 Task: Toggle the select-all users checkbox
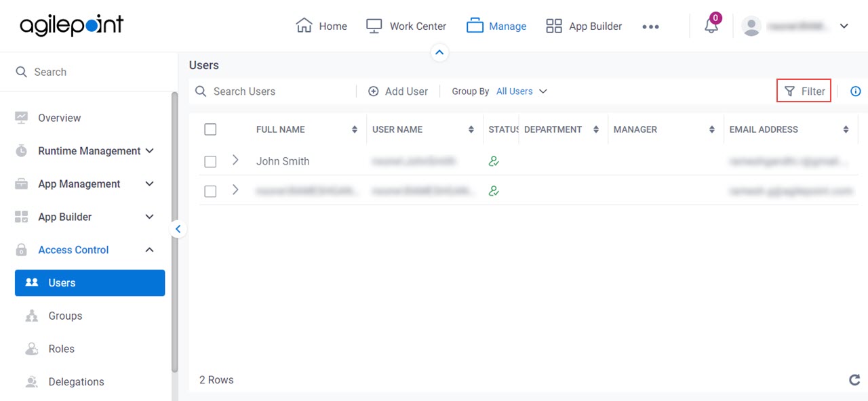point(210,129)
